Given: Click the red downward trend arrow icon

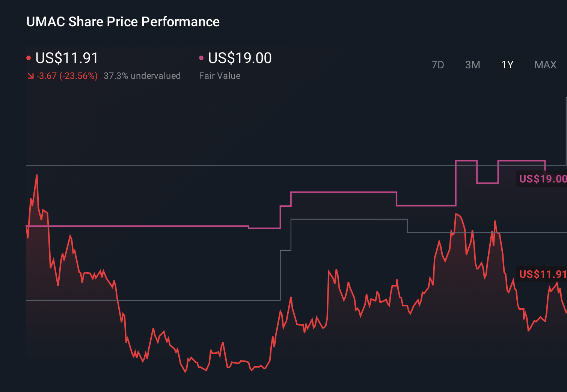Looking at the screenshot, I should [30, 76].
